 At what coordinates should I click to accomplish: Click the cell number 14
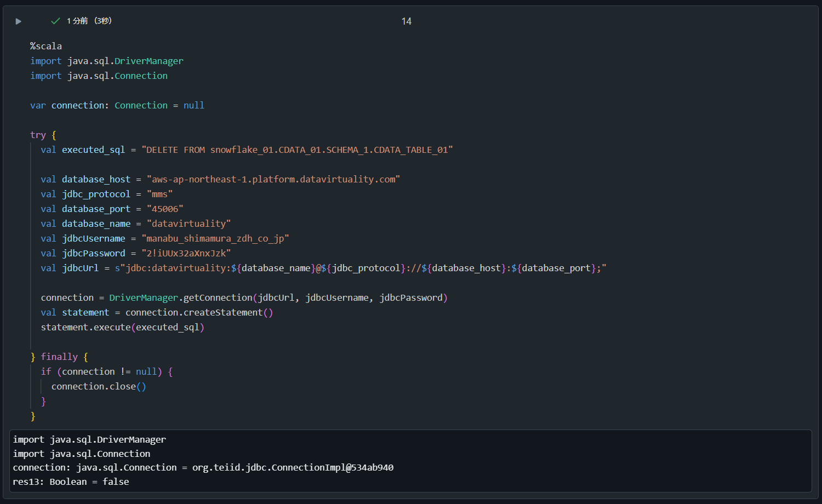point(407,21)
